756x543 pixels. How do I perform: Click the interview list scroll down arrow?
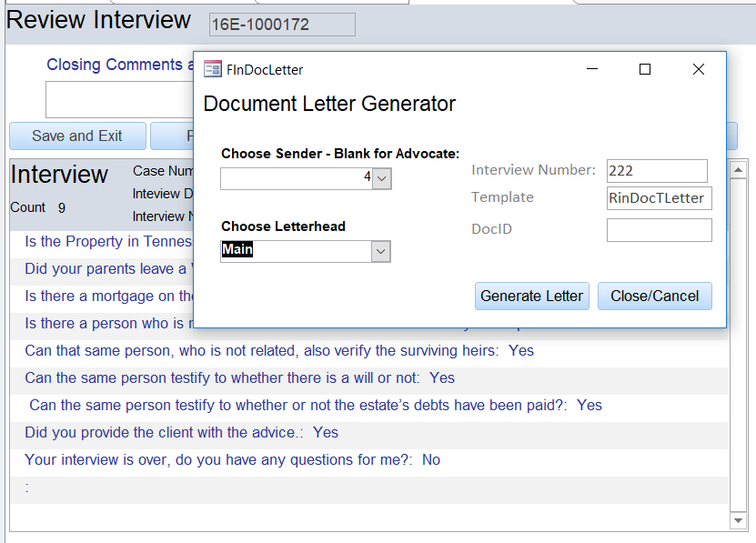coord(738,520)
